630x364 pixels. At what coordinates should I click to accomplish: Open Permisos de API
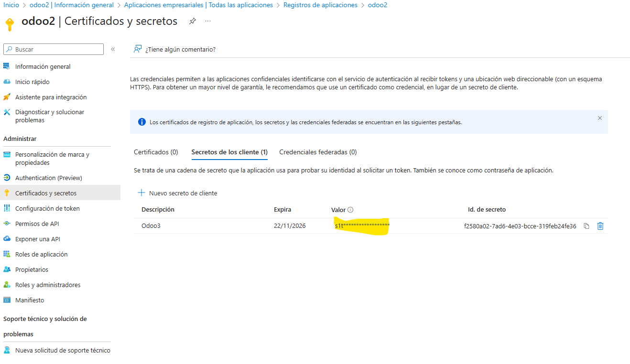tap(37, 224)
